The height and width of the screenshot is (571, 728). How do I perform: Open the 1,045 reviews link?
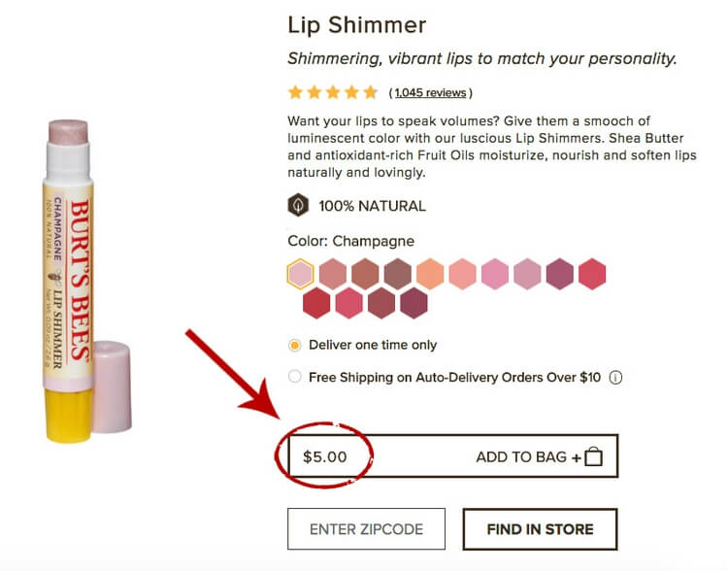tap(430, 92)
